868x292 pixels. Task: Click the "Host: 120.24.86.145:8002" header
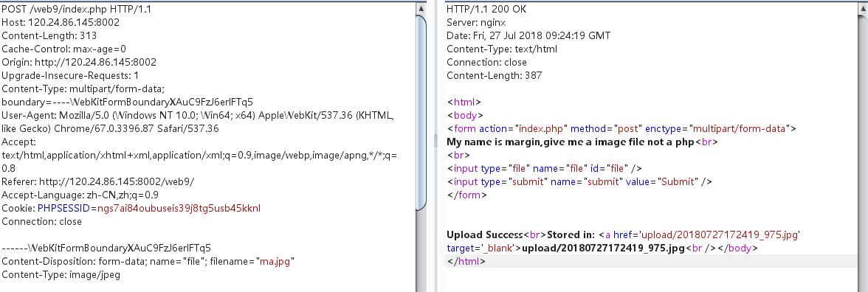61,23
